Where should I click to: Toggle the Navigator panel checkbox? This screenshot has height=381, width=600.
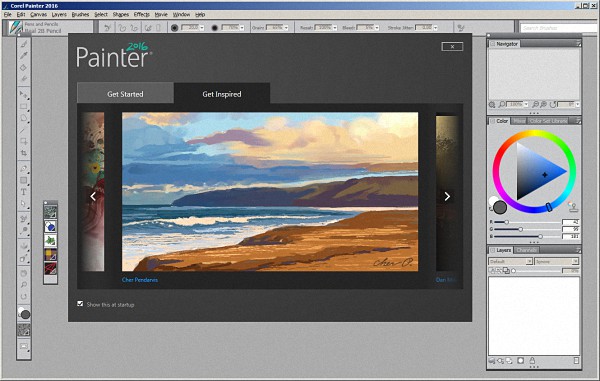(x=493, y=44)
